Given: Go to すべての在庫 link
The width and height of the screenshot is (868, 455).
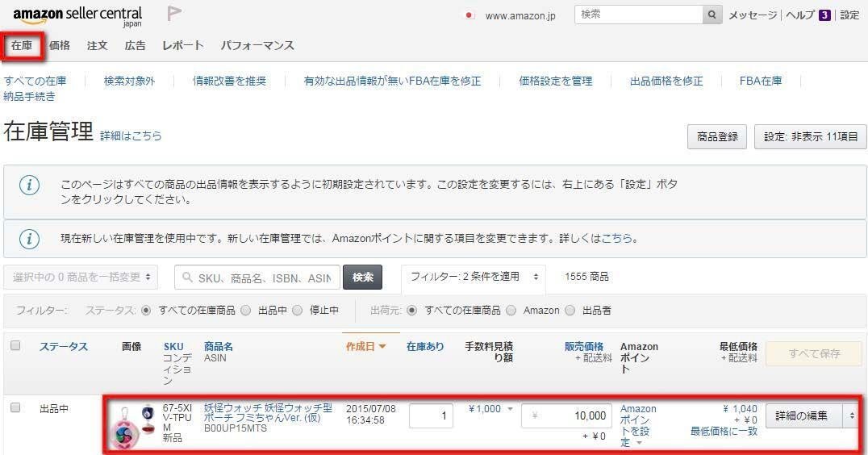Looking at the screenshot, I should pos(35,81).
